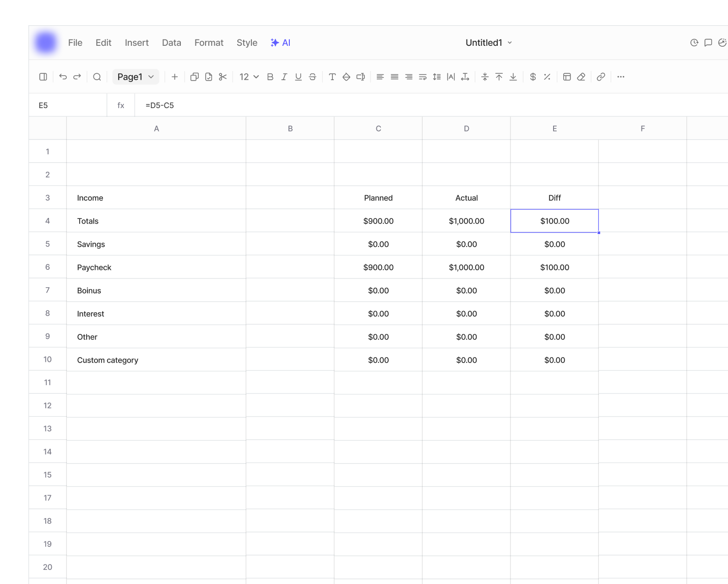Expand the Untitled1 document title dropdown
This screenshot has height=584, width=728.
tap(489, 43)
